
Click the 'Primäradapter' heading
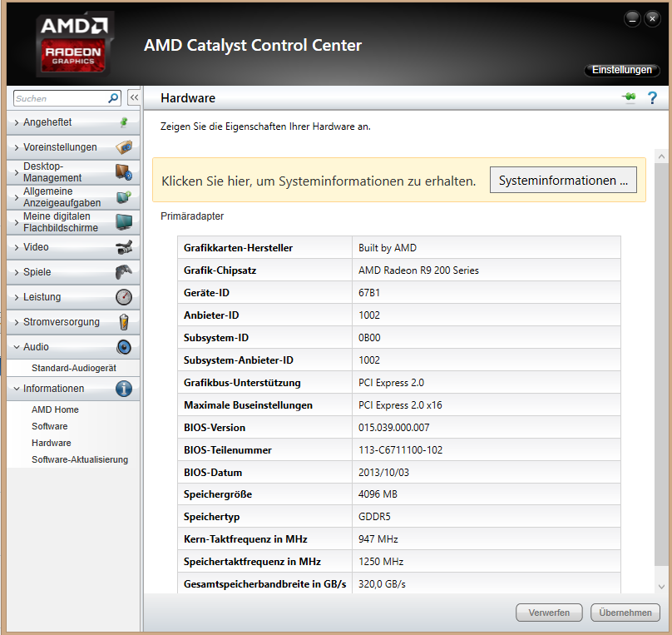(192, 216)
